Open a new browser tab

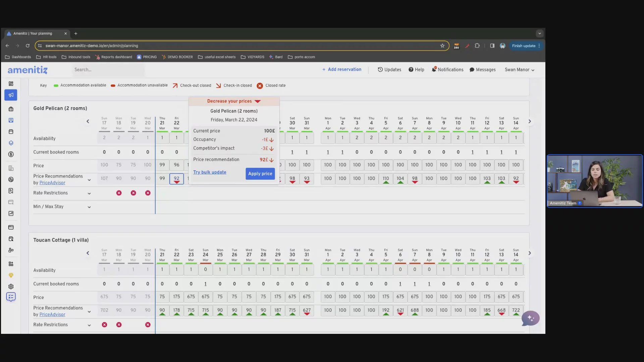76,34
